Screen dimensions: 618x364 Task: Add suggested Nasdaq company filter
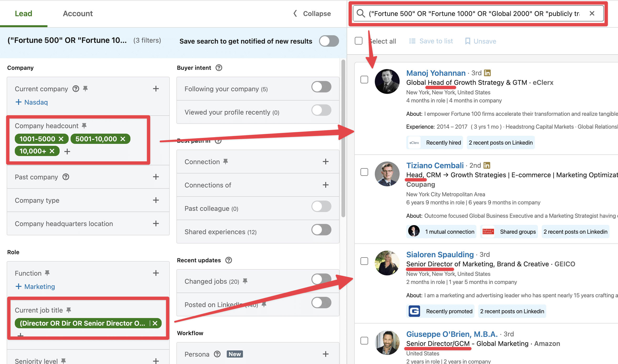coord(31,102)
